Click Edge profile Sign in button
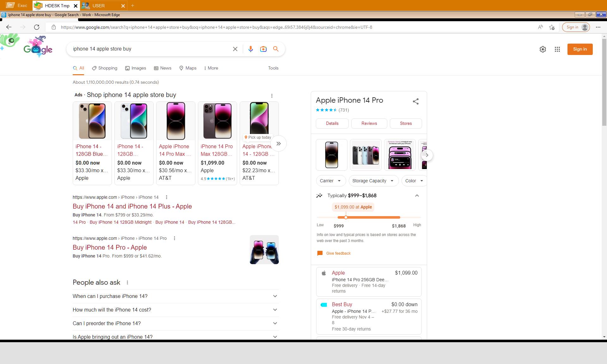Viewport: 607px width, 364px height. [x=576, y=27]
